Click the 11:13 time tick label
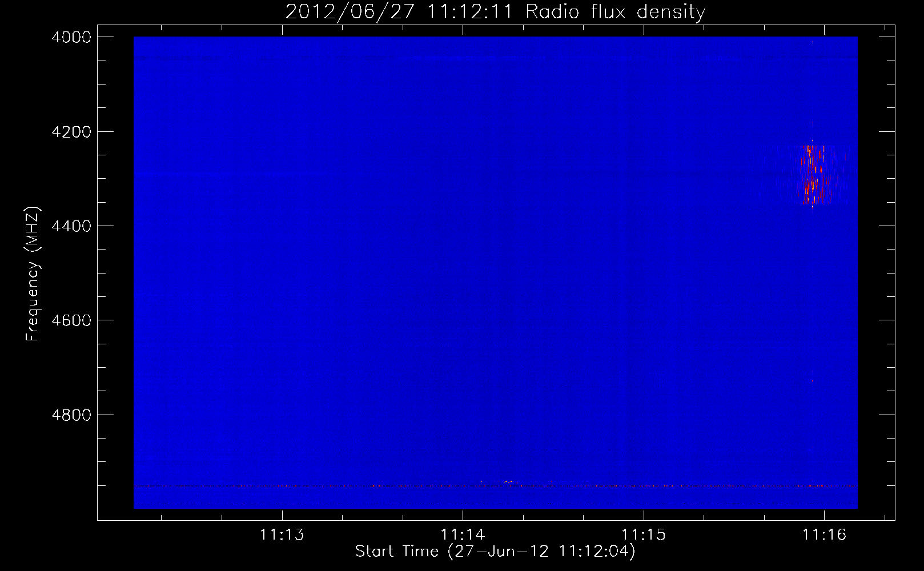This screenshot has width=924, height=571. [x=282, y=534]
